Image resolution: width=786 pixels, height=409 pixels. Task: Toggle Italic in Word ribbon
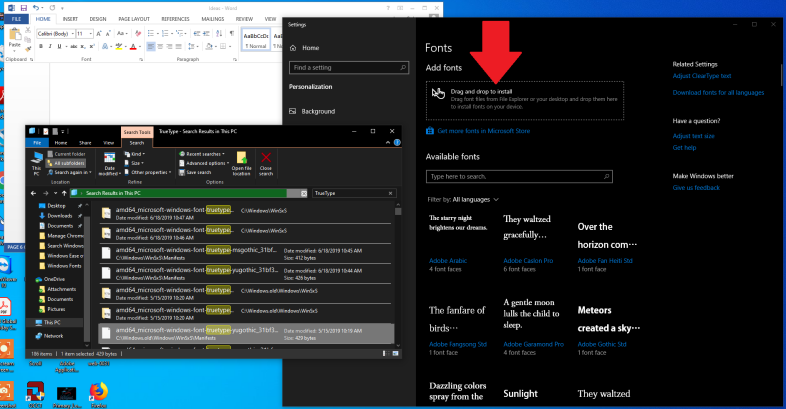click(x=50, y=47)
